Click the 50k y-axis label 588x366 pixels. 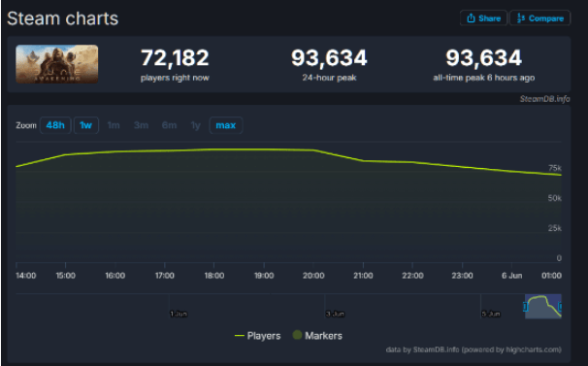555,198
